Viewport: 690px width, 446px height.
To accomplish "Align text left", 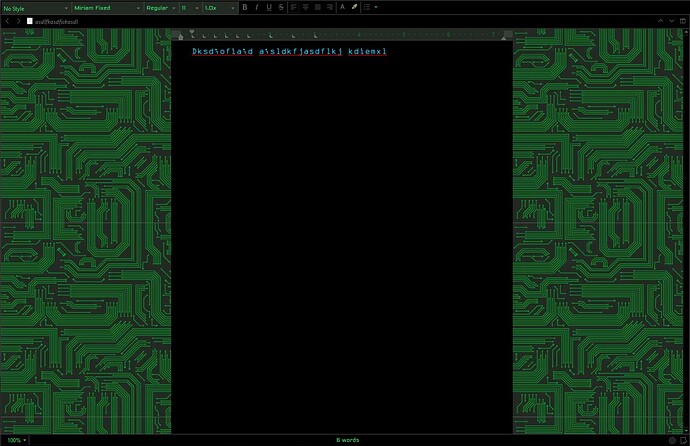I will tap(294, 7).
